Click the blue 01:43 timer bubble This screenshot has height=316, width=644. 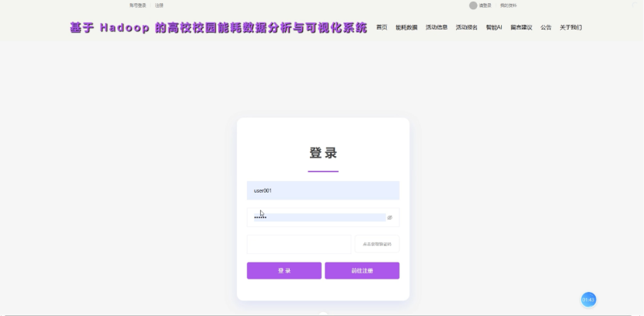coord(588,300)
